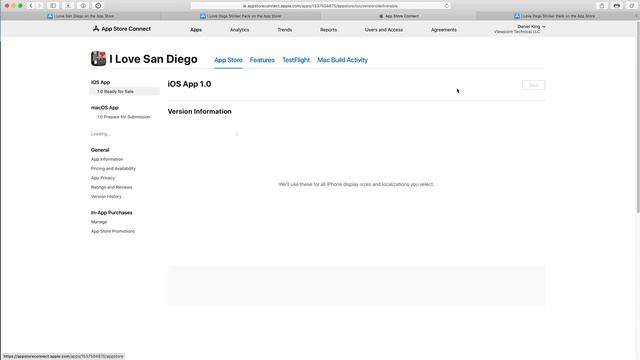Click the history clock toolbar icon
Screen dimensions: 640x360
(98, 6)
